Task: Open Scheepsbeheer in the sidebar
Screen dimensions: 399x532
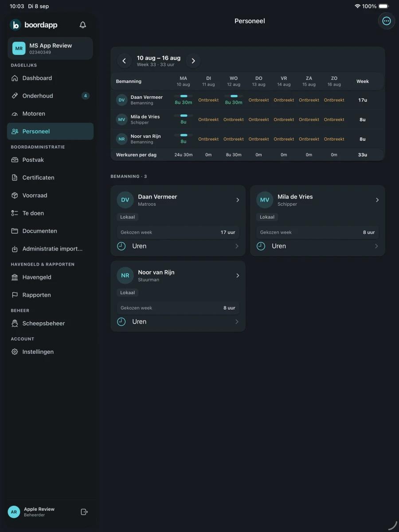Action: click(50, 323)
